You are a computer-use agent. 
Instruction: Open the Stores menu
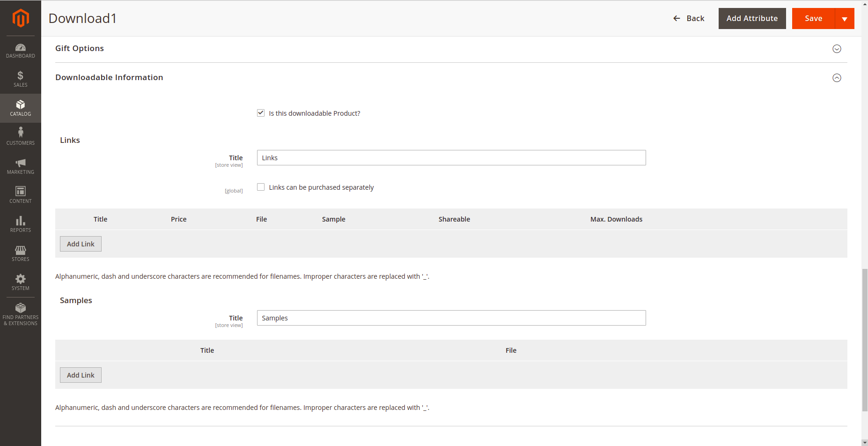21,253
